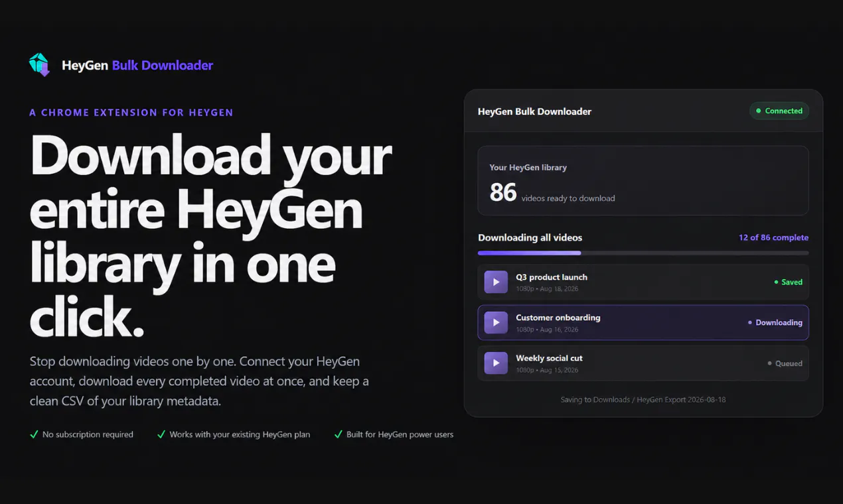Click the play icon for Customer onboarding
This screenshot has height=504, width=843.
tap(496, 322)
